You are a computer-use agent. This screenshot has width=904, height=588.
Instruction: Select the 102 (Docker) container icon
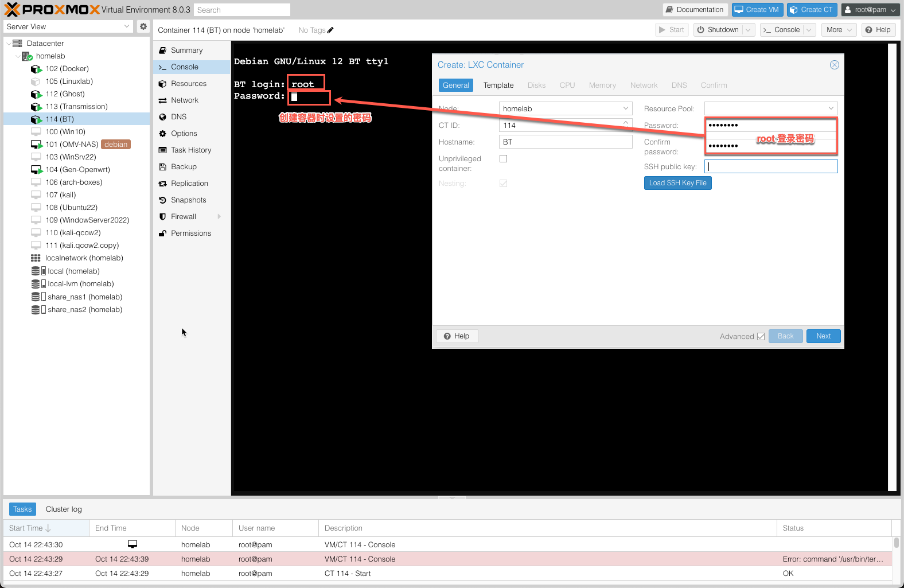(x=36, y=69)
